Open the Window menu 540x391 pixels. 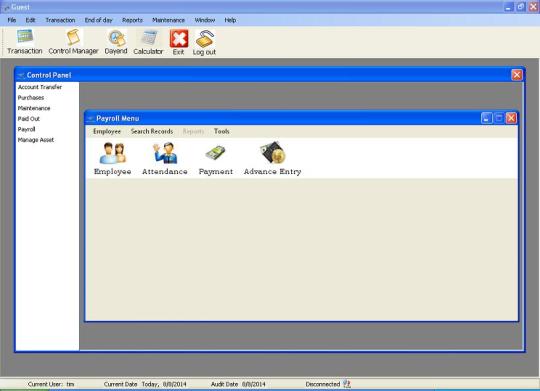click(x=205, y=20)
